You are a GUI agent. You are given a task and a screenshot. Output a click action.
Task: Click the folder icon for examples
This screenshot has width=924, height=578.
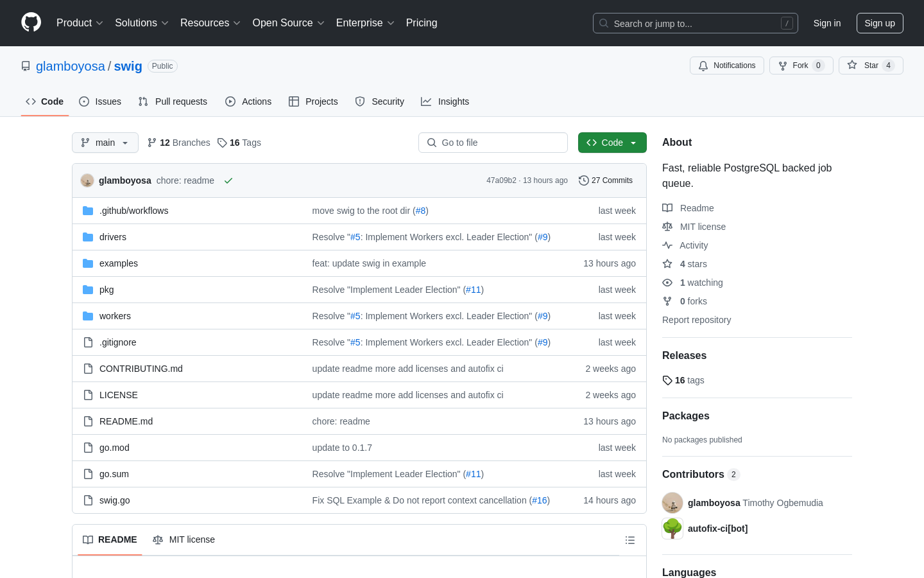(88, 263)
